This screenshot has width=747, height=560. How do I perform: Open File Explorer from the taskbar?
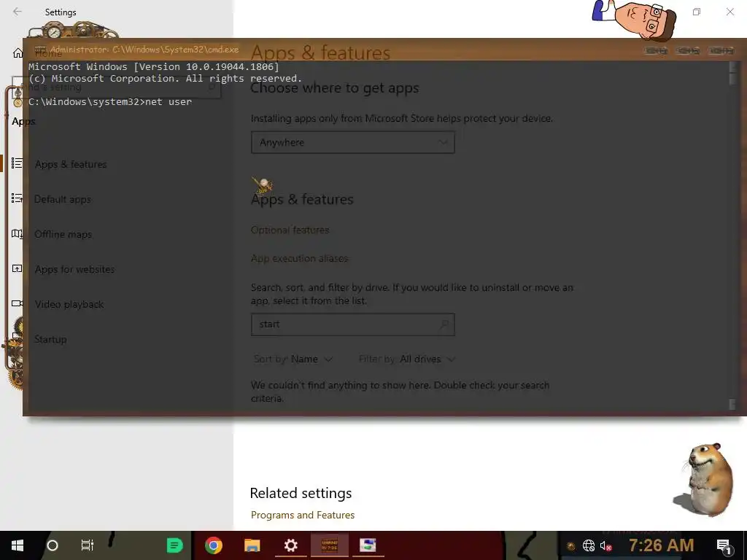coord(252,545)
